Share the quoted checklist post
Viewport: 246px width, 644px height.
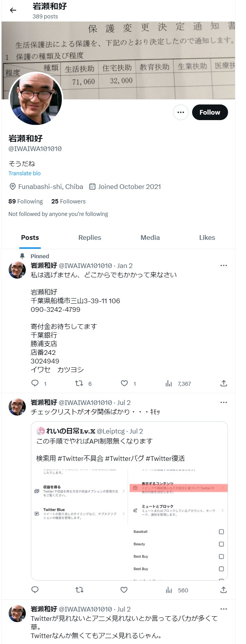pyautogui.click(x=224, y=590)
